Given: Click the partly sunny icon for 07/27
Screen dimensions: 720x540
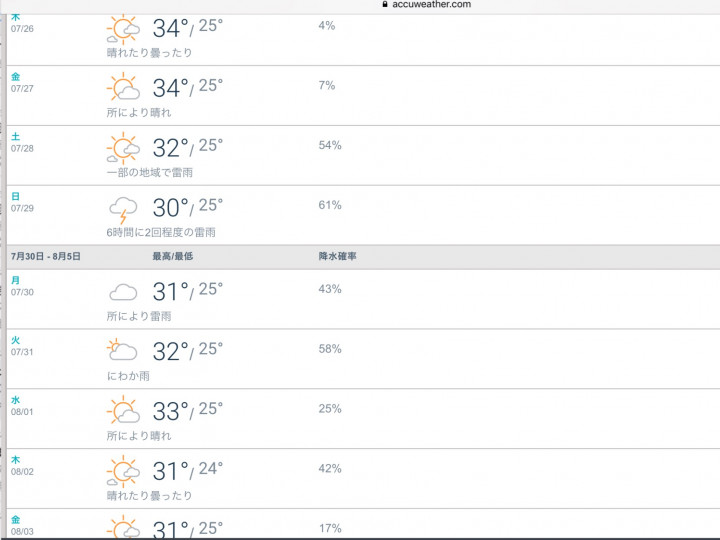Looking at the screenshot, I should [x=123, y=88].
